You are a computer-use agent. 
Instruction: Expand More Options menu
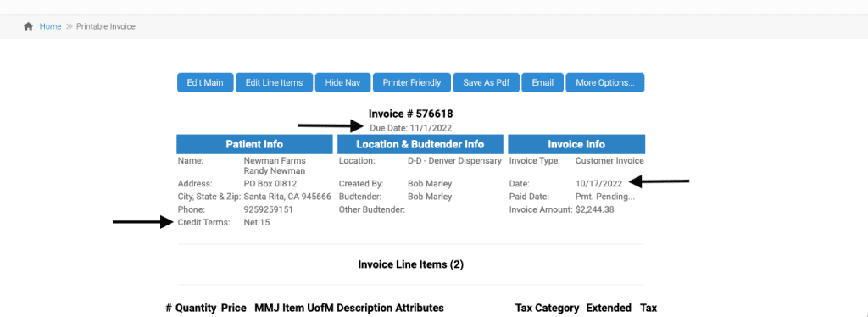pos(605,82)
